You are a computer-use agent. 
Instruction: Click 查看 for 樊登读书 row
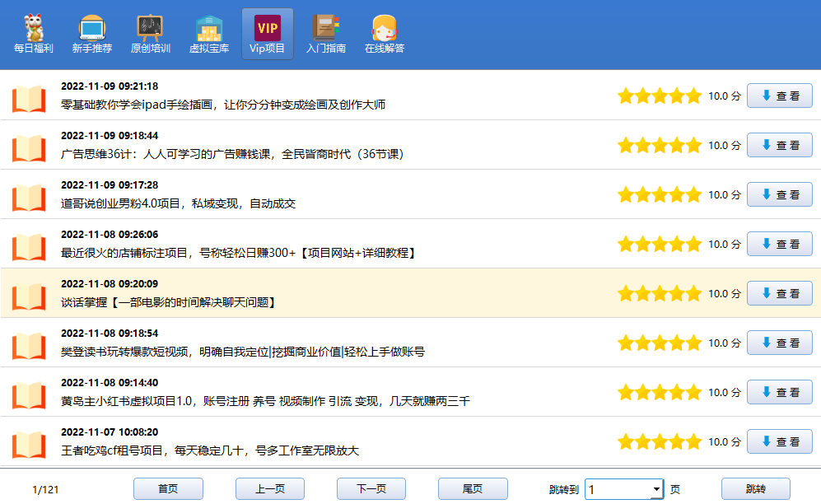780,343
